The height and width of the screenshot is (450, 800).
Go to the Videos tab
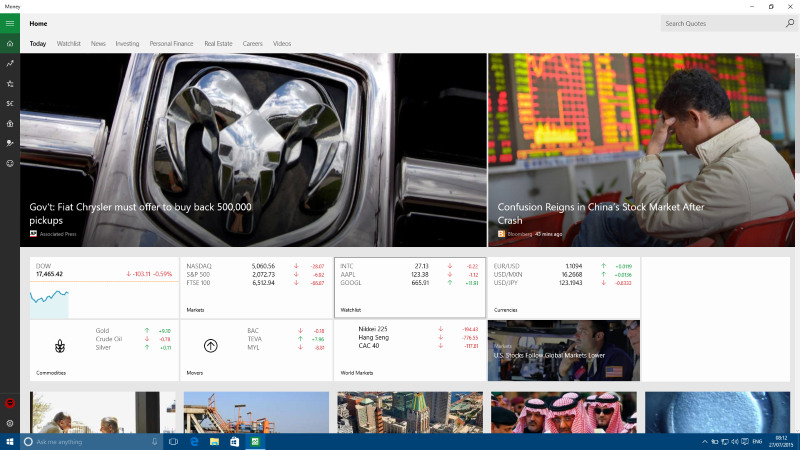(282, 43)
